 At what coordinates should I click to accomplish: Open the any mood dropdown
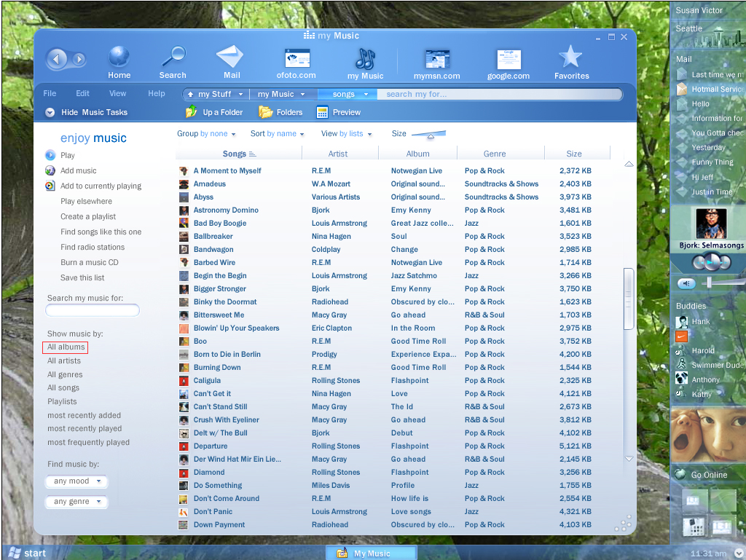76,481
